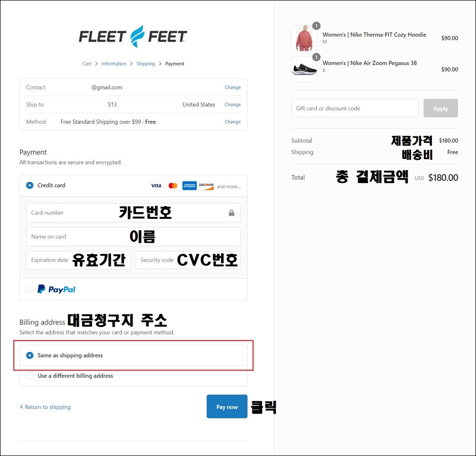The height and width of the screenshot is (456, 476).
Task: Click the Apply discount button
Action: click(441, 108)
